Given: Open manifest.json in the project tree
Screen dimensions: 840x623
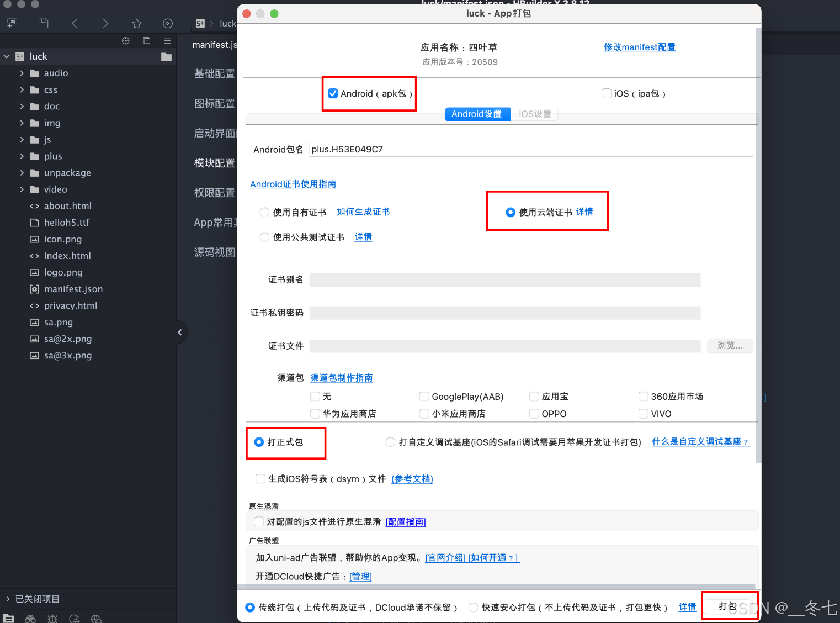Looking at the screenshot, I should (73, 289).
